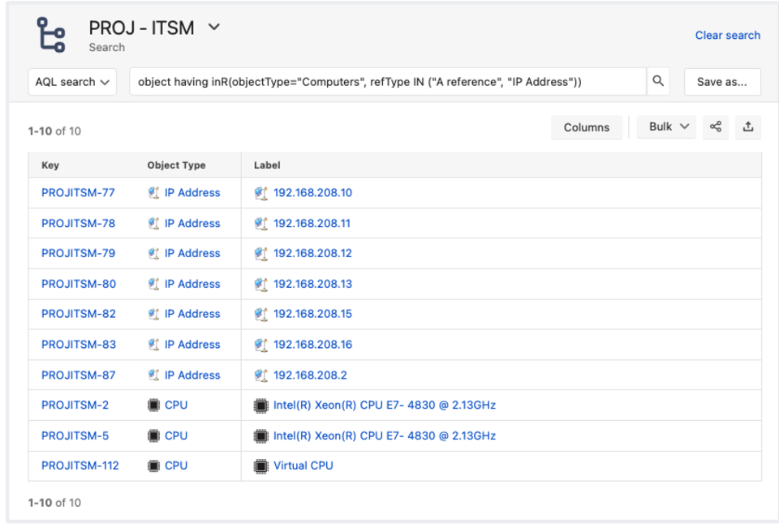
Task: Click the Clear search link
Action: pyautogui.click(x=727, y=35)
